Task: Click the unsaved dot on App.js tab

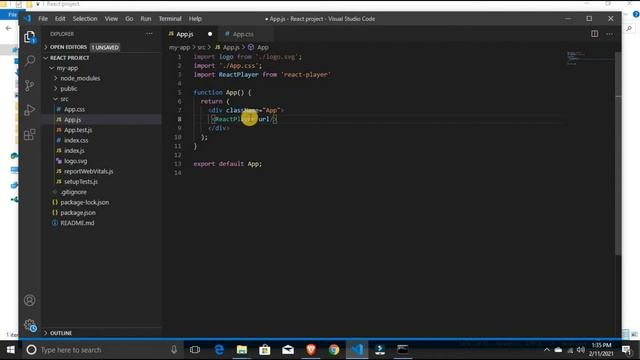Action: [x=210, y=34]
